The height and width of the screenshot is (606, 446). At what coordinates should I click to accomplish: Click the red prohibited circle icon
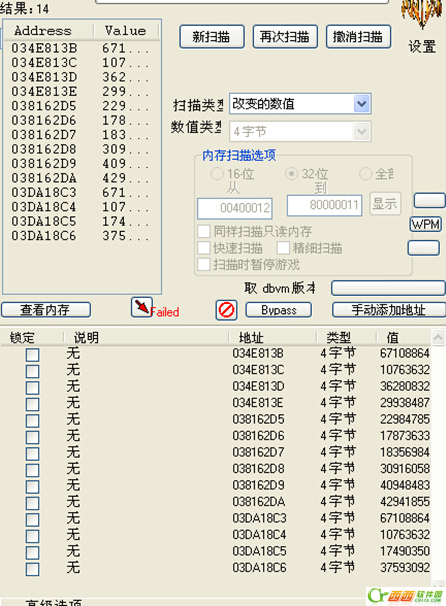(226, 310)
